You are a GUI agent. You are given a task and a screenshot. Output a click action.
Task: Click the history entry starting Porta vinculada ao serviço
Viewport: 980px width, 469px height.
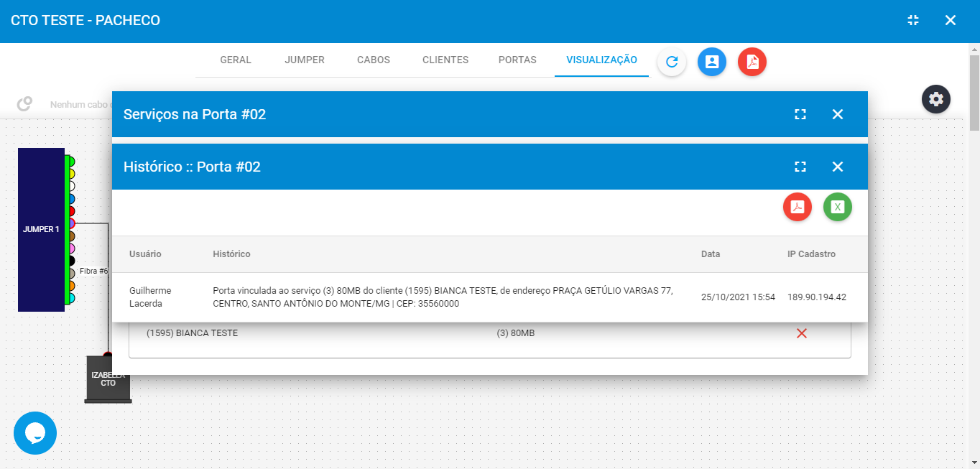(x=443, y=297)
